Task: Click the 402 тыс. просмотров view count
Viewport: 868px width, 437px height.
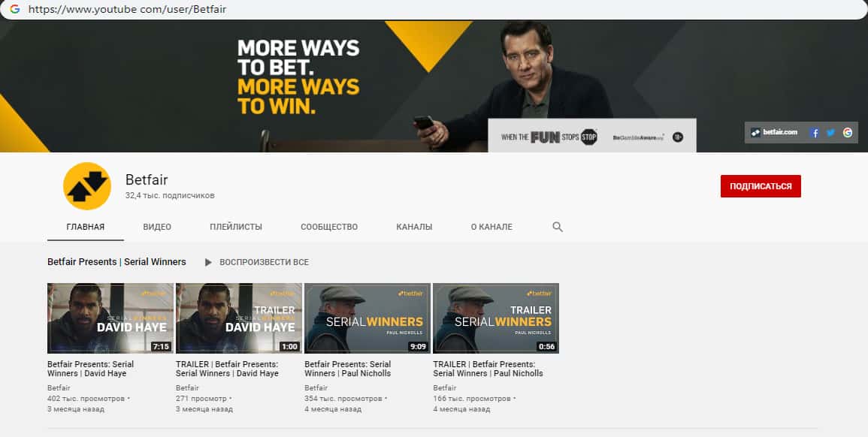Action: pos(86,398)
